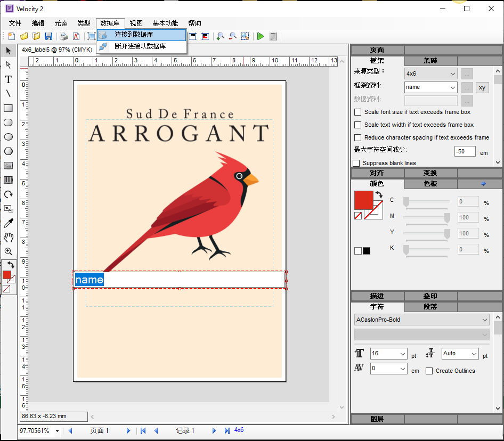Choose the Ellipse shape tool
This screenshot has width=504, height=441.
9,137
